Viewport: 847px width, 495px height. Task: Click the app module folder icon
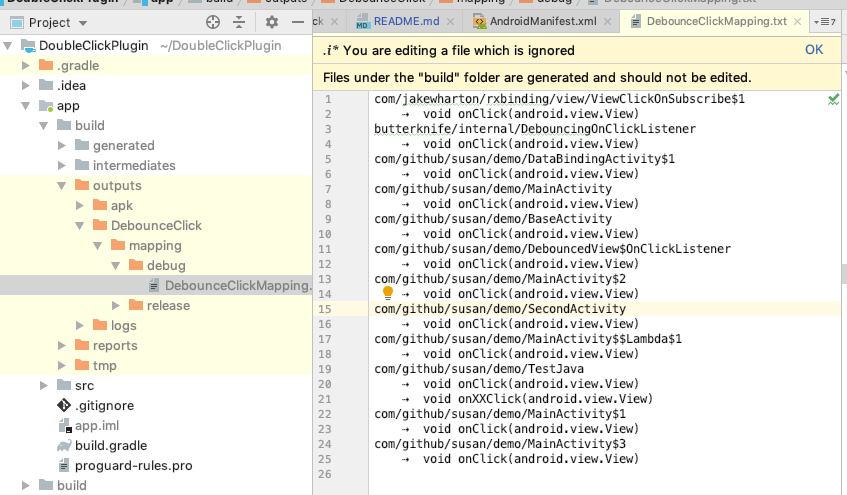click(x=46, y=106)
